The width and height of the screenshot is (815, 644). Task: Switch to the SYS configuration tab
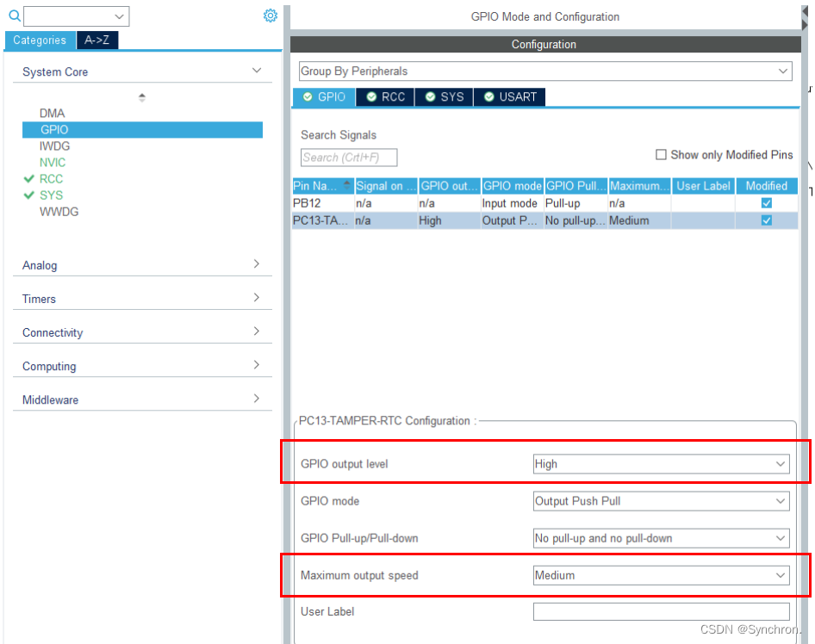click(x=445, y=97)
